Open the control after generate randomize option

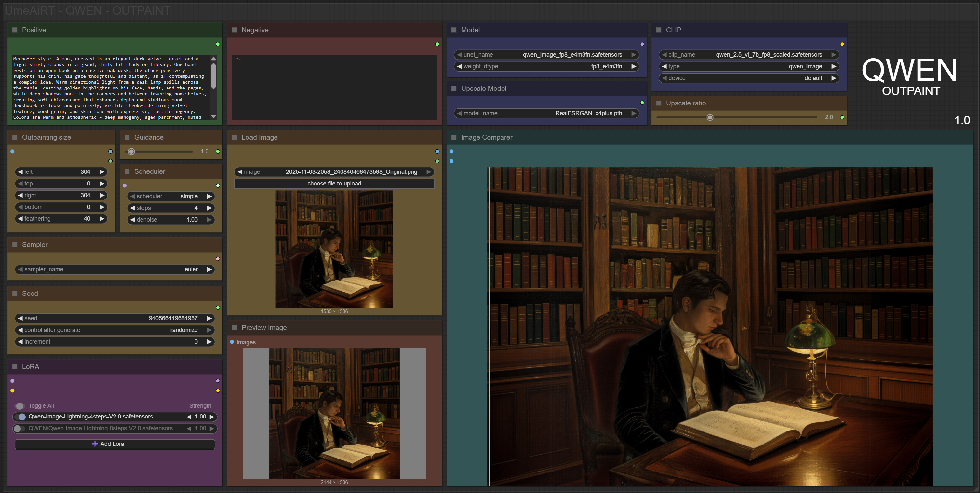(x=114, y=330)
